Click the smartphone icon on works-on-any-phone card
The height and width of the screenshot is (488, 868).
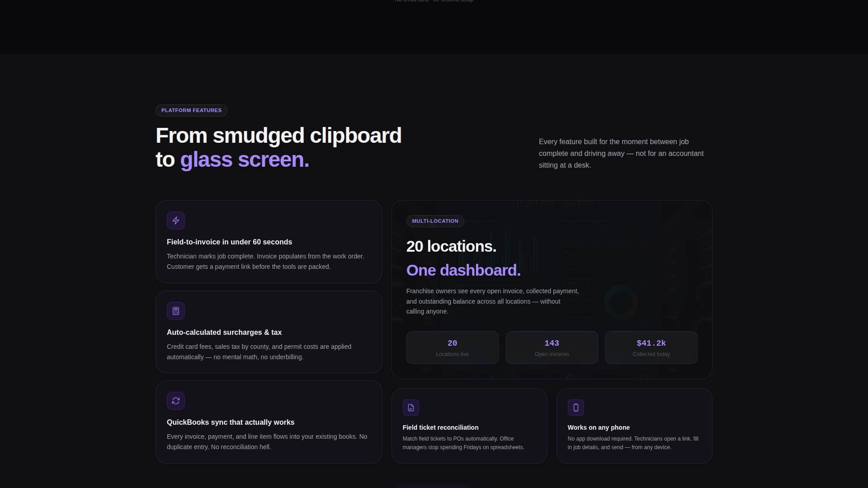coord(576,407)
